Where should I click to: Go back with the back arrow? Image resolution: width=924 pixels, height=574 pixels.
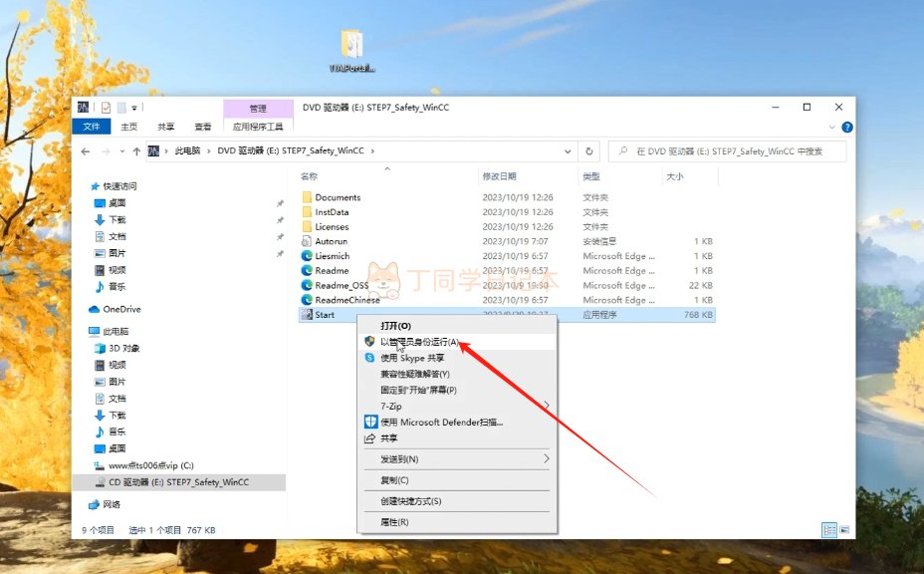pos(86,151)
